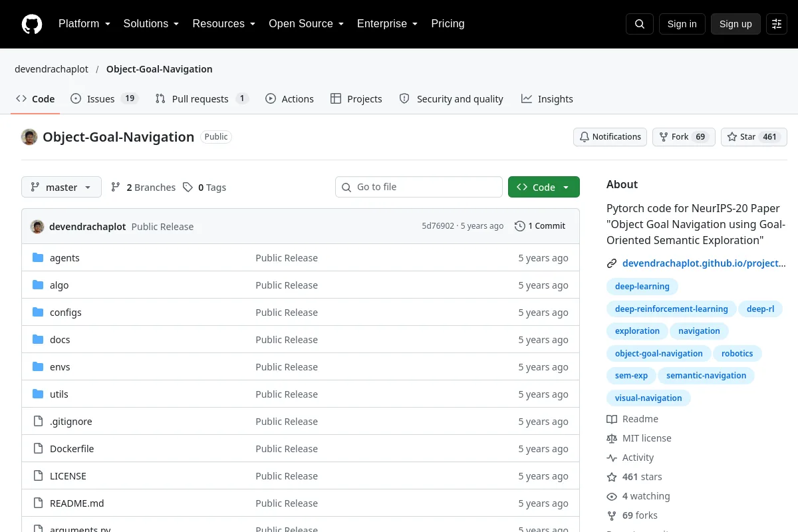Open the search magnifier button
The image size is (798, 532).
coord(640,24)
